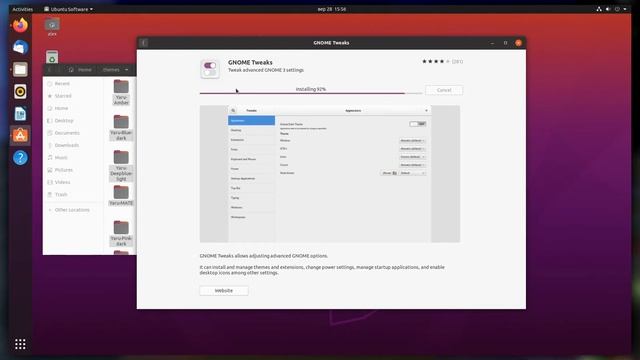Click the back arrow in Files window
The width and height of the screenshot is (640, 360).
tap(50, 70)
